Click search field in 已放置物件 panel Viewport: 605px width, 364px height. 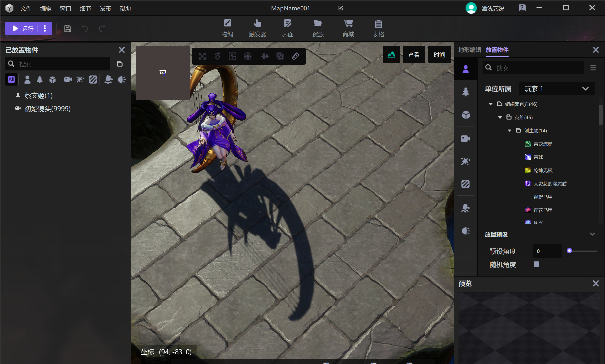pyautogui.click(x=58, y=64)
